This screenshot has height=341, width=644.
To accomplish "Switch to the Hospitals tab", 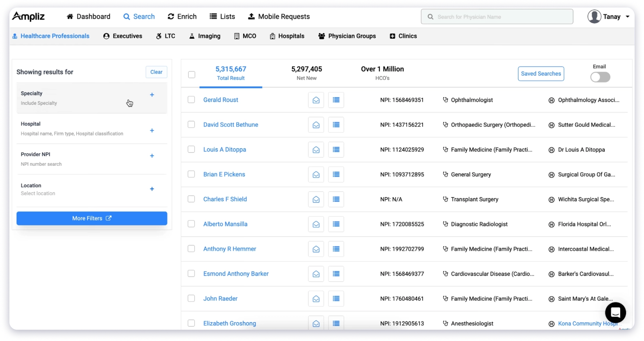I will [x=287, y=36].
